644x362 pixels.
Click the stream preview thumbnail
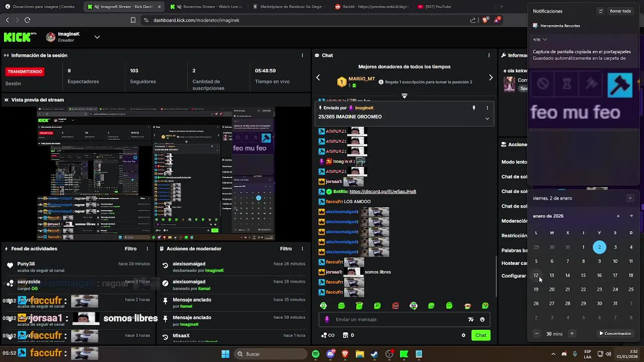coord(156,174)
